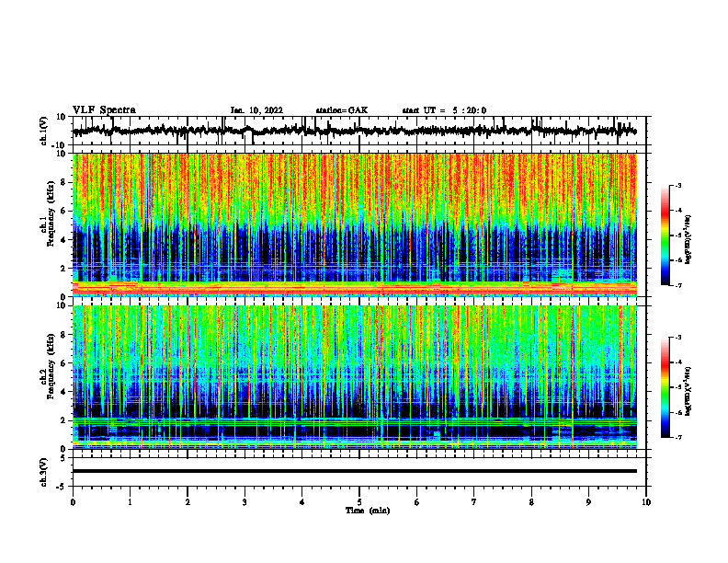
Task: Click time axis tick label "2"
Action: [188, 502]
